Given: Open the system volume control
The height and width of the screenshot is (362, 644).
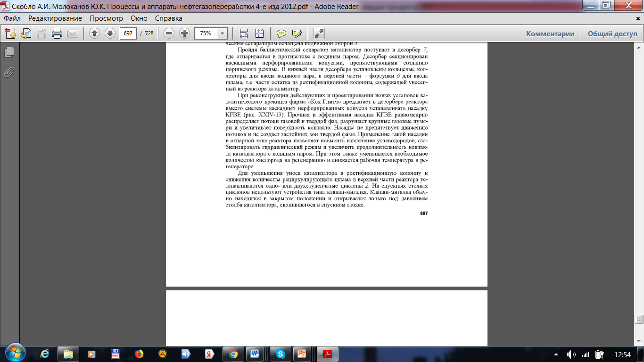Looking at the screenshot, I should click(571, 354).
